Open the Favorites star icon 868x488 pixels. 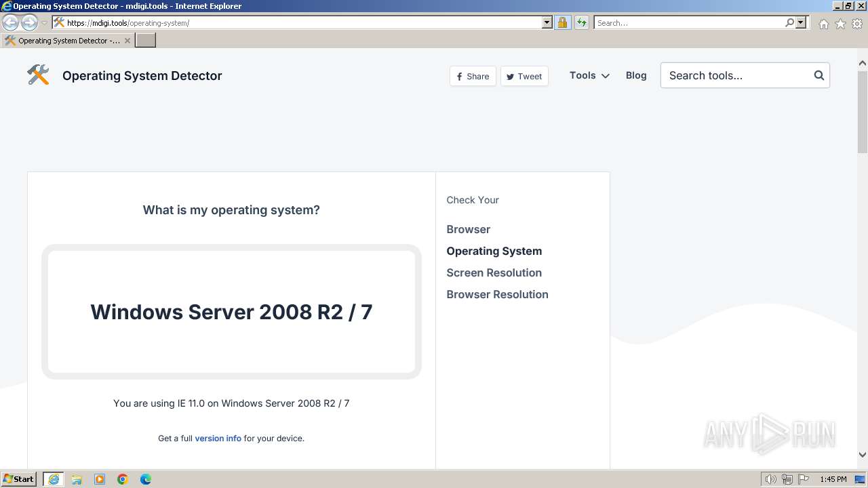coord(840,24)
